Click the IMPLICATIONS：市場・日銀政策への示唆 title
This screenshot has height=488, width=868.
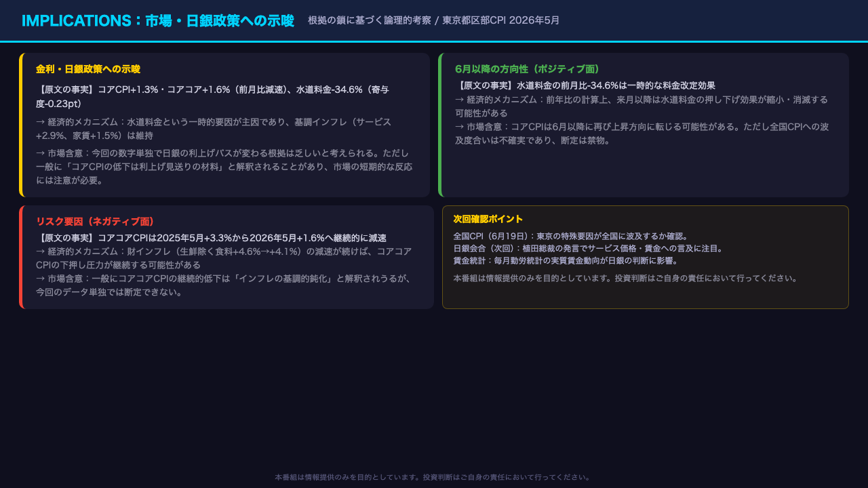coord(158,20)
